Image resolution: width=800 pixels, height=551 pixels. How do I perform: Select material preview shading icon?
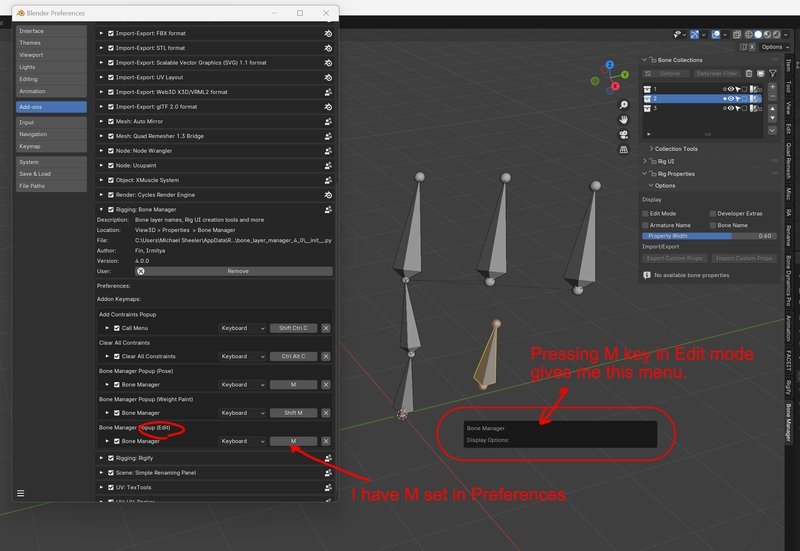coord(767,35)
